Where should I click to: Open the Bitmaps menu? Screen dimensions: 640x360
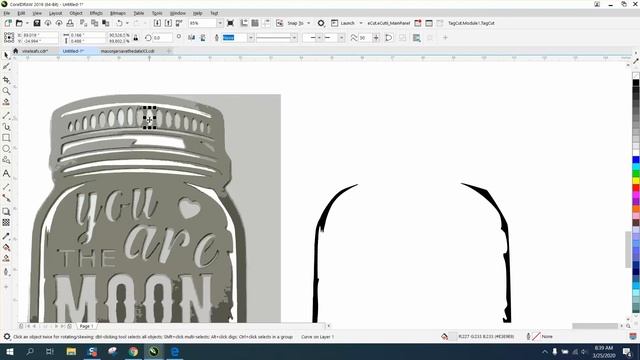[x=118, y=13]
